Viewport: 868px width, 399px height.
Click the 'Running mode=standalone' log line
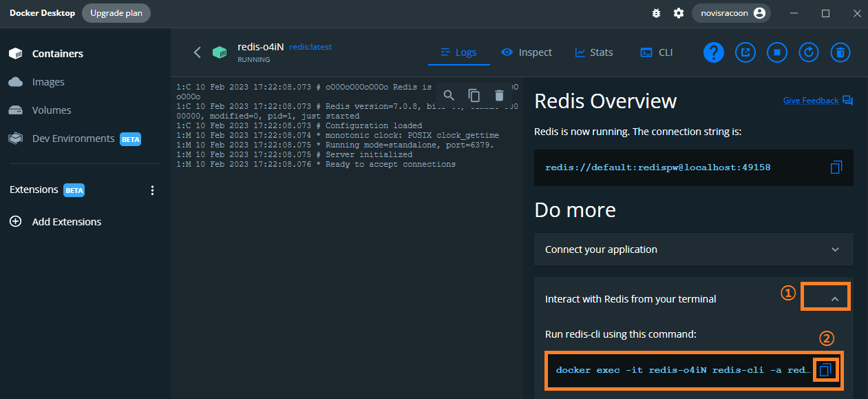click(335, 145)
